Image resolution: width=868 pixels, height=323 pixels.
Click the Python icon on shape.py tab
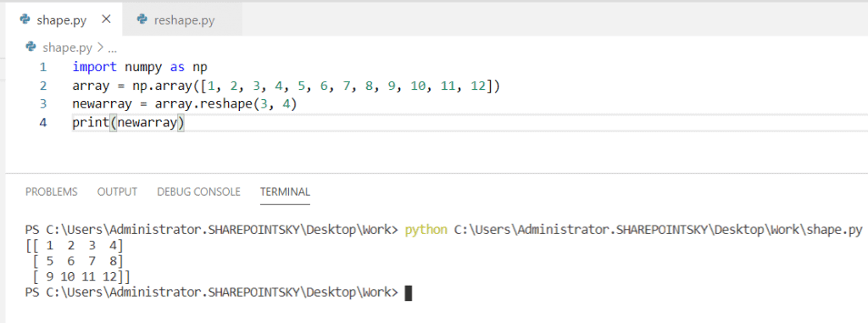coord(25,20)
